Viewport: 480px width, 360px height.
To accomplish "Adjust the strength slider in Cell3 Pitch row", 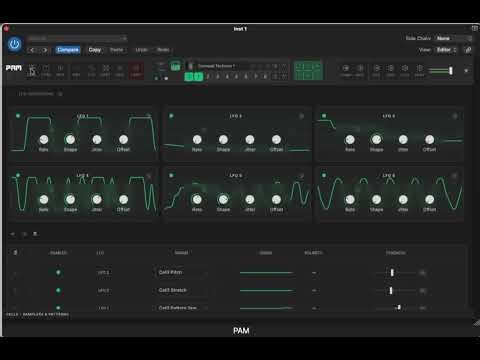I will pyautogui.click(x=395, y=273).
